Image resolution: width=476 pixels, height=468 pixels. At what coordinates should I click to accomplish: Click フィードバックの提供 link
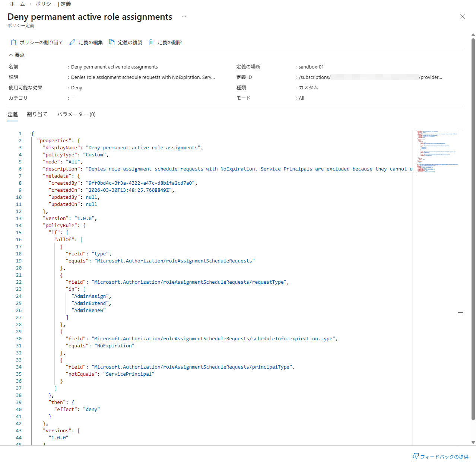(x=444, y=457)
